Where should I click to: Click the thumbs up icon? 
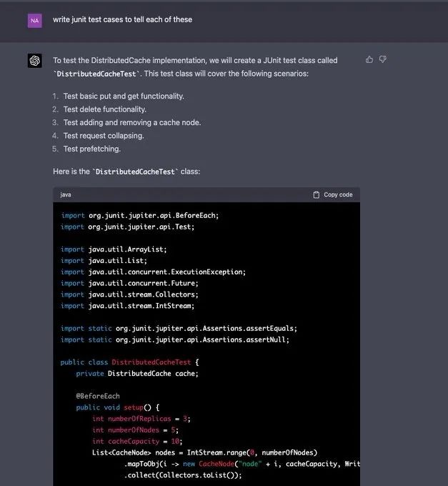point(369,59)
